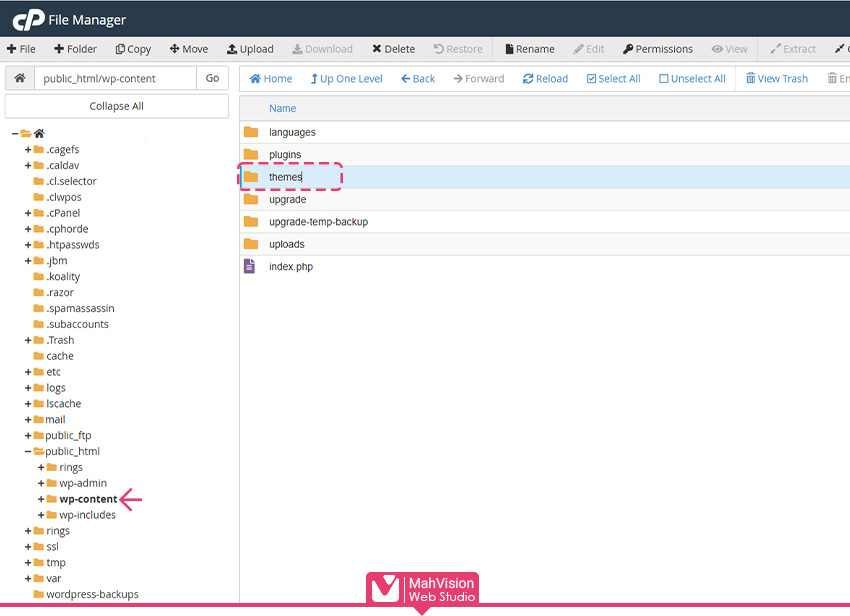Collapse the public_html tree folder
This screenshot has width=850, height=616.
(29, 451)
